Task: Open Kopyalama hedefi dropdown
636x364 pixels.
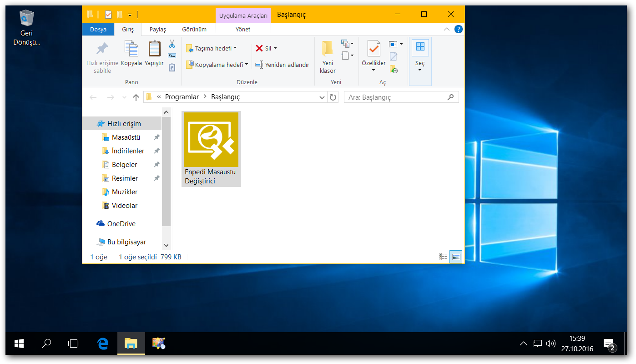Action: [x=217, y=65]
